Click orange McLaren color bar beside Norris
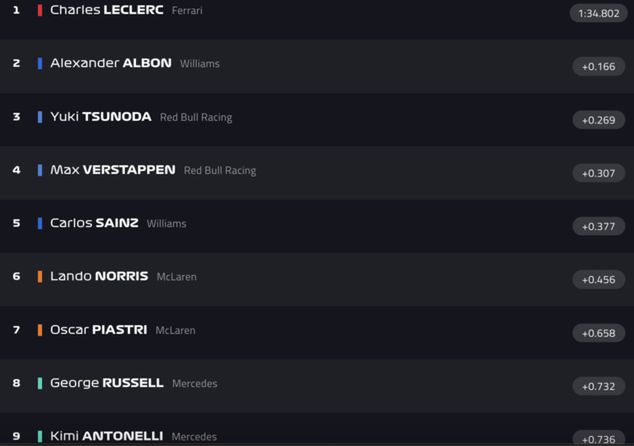 pyautogui.click(x=40, y=276)
